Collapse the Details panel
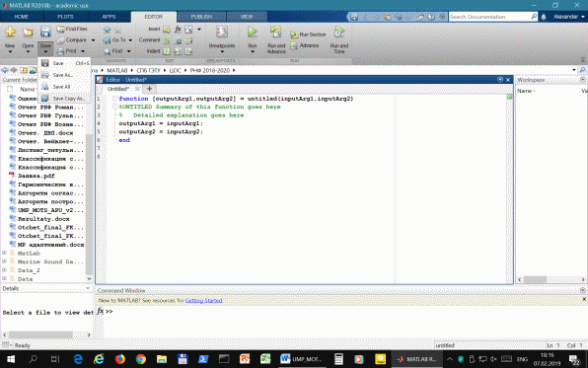 (88, 288)
